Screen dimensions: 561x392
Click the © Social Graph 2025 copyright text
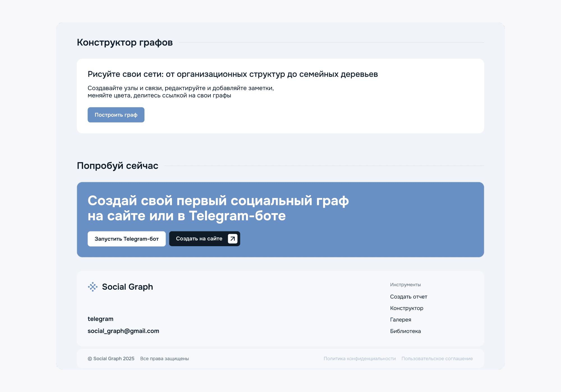tap(111, 359)
